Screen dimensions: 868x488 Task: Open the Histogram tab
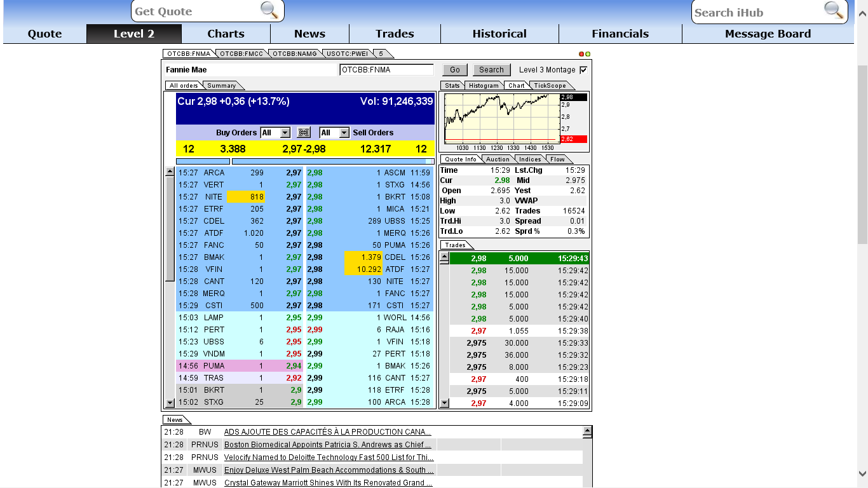click(484, 86)
